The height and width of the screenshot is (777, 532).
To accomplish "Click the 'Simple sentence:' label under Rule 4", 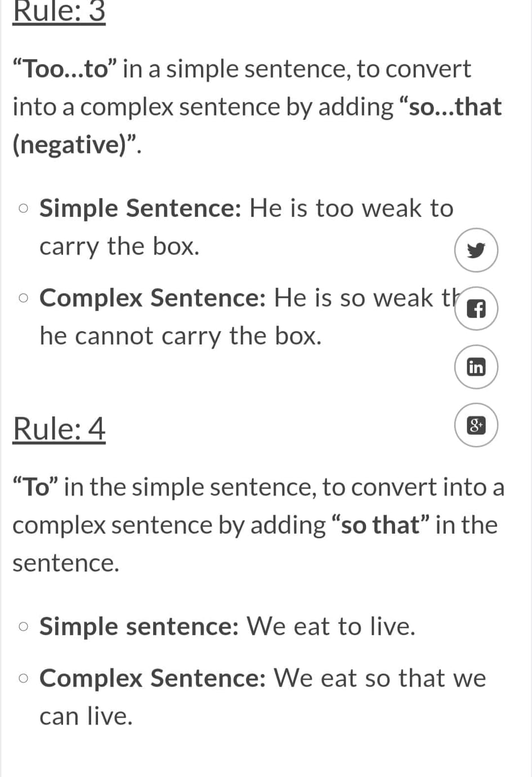I will pos(140,627).
